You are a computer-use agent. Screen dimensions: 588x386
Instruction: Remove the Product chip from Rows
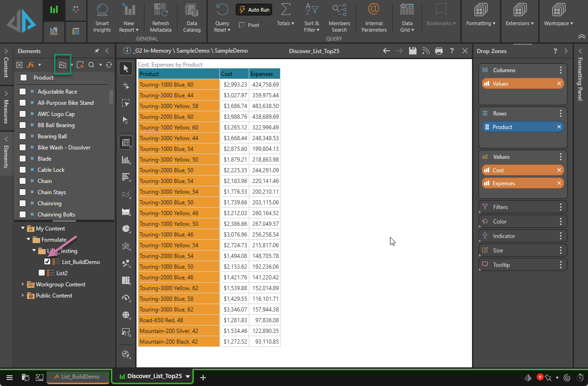click(x=559, y=127)
